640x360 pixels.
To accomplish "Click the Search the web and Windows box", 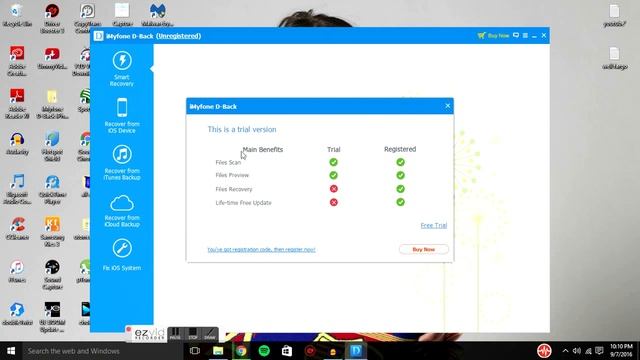I will tap(102, 351).
